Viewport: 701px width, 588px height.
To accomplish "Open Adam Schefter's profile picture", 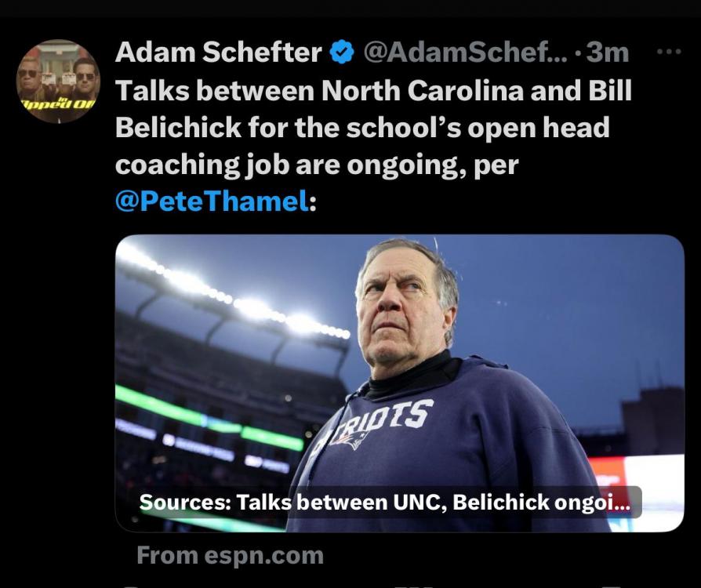I will coord(58,81).
